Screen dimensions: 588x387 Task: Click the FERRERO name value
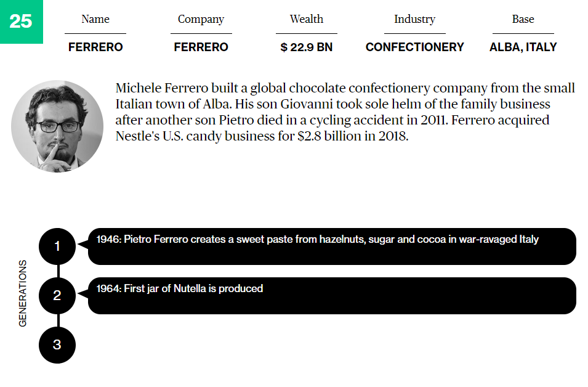(95, 47)
